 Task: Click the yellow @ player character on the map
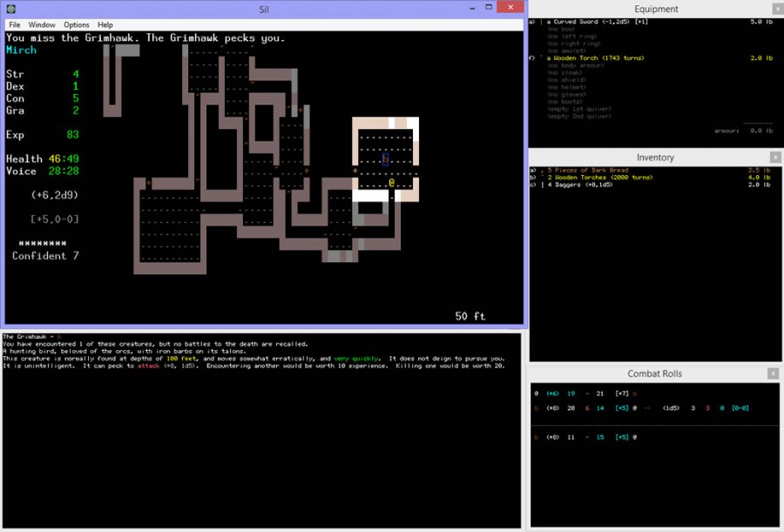[391, 183]
